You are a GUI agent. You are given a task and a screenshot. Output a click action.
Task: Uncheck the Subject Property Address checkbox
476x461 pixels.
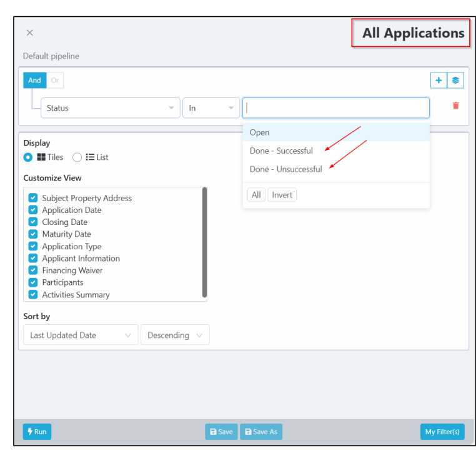33,198
